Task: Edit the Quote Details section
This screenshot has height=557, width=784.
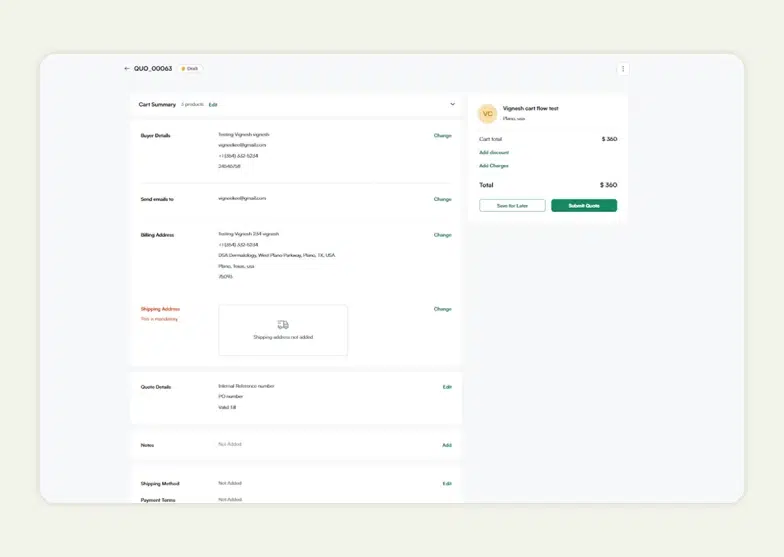Action: (x=447, y=387)
